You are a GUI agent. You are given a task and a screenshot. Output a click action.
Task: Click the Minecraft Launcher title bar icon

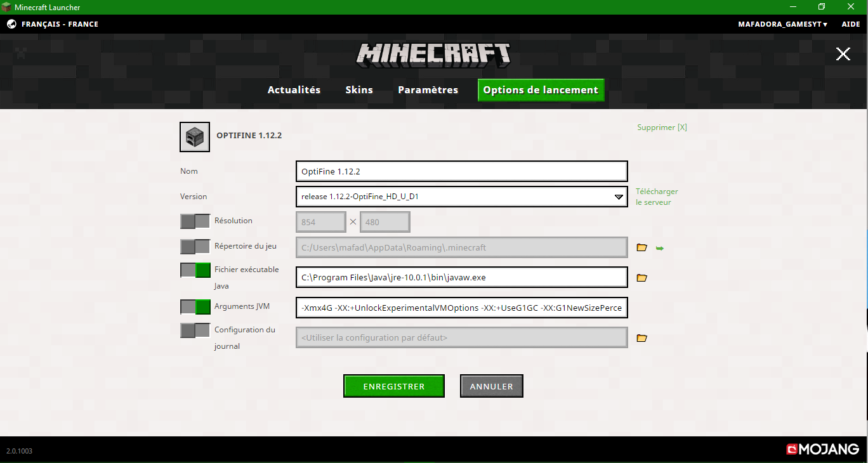7,7
